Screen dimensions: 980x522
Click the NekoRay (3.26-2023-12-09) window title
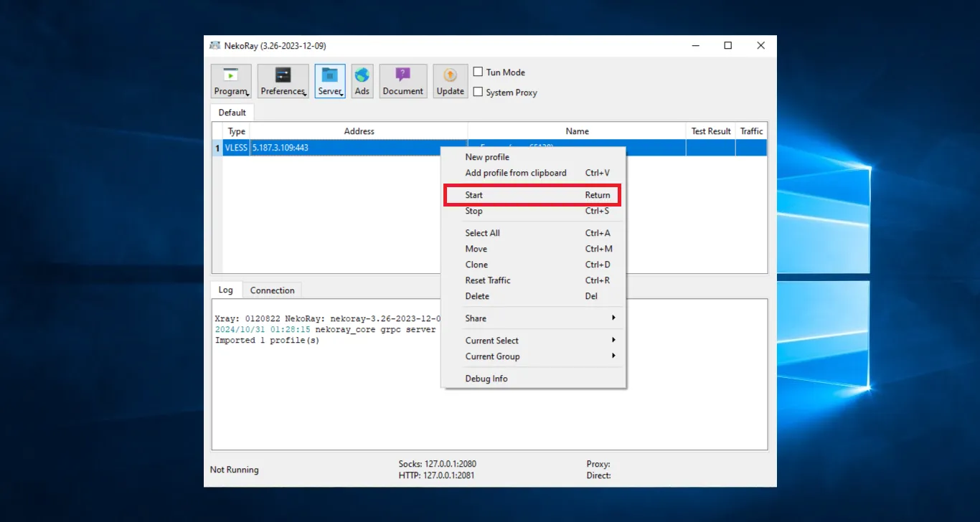[275, 45]
